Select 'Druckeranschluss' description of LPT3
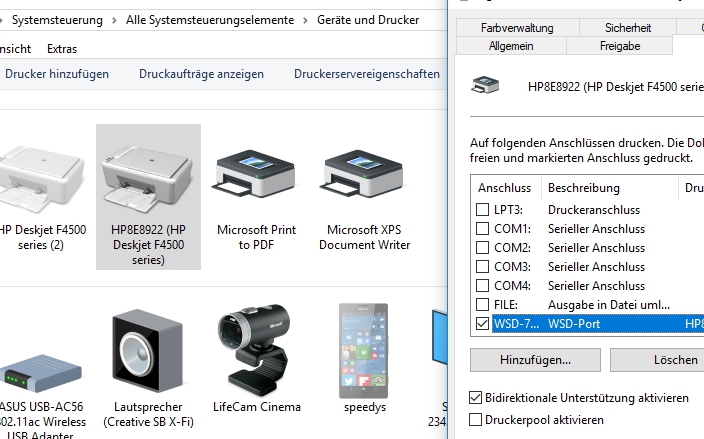This screenshot has width=704, height=439. (x=594, y=210)
